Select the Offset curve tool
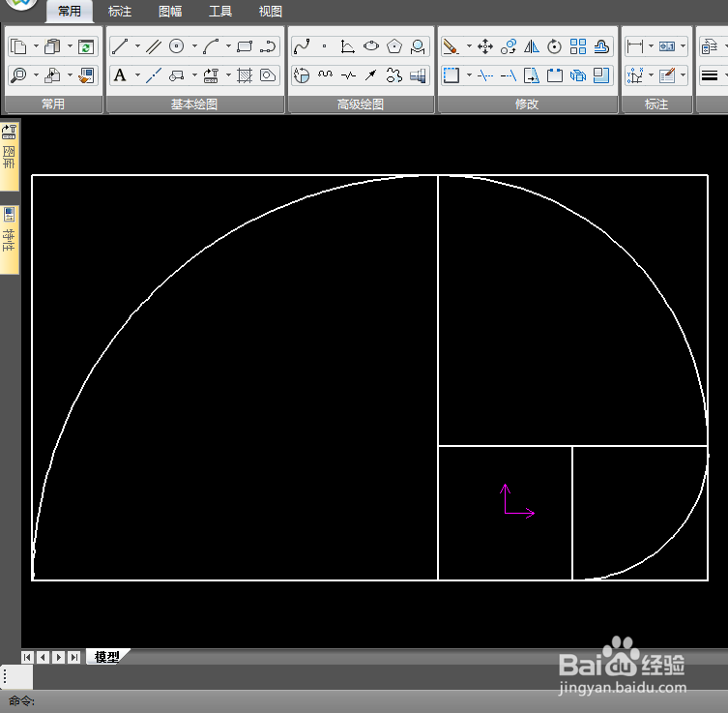Image resolution: width=728 pixels, height=713 pixels. tap(601, 46)
